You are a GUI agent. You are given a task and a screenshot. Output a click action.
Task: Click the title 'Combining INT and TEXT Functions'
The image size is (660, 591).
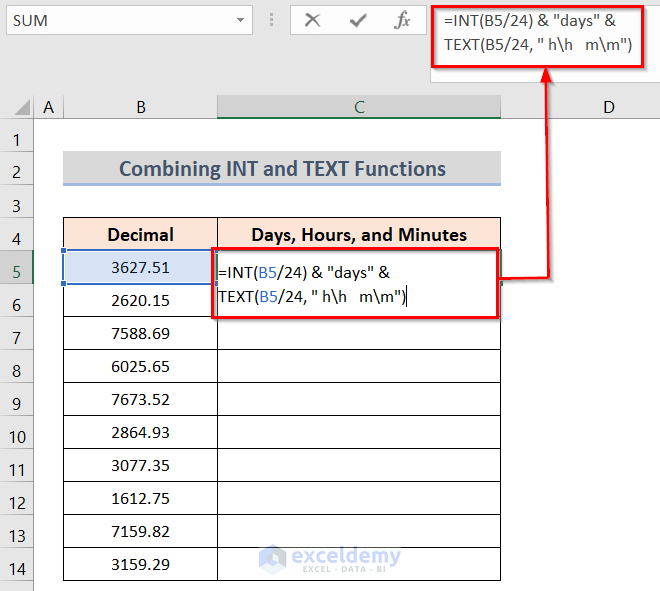(x=282, y=168)
